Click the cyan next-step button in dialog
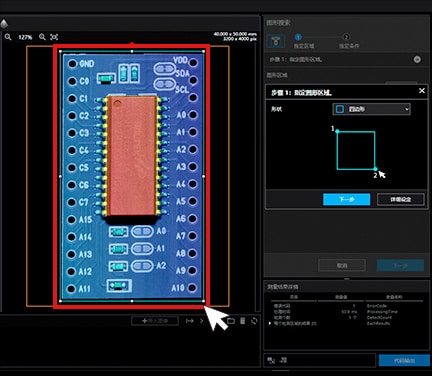Image resolution: width=432 pixels, height=376 pixels. (x=347, y=199)
